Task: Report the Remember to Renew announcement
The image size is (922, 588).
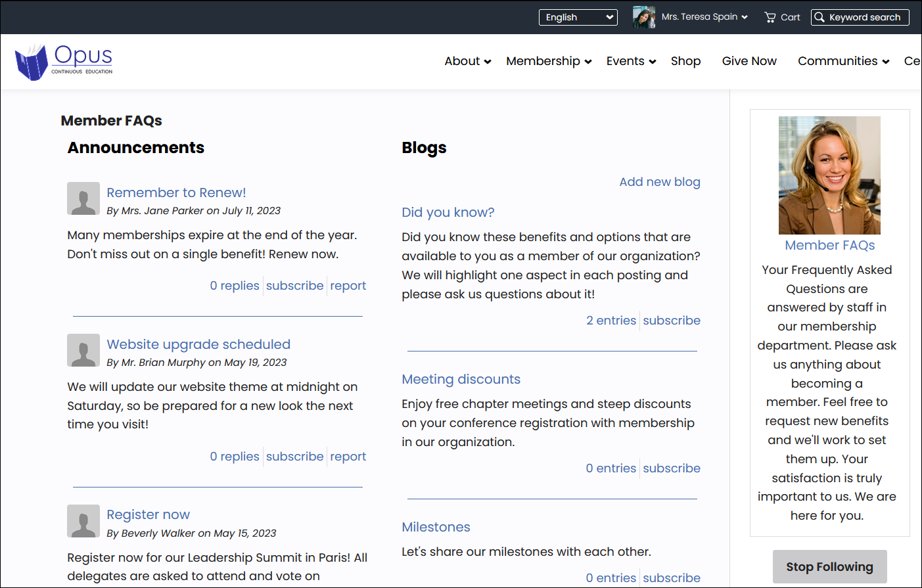Action: pos(348,286)
